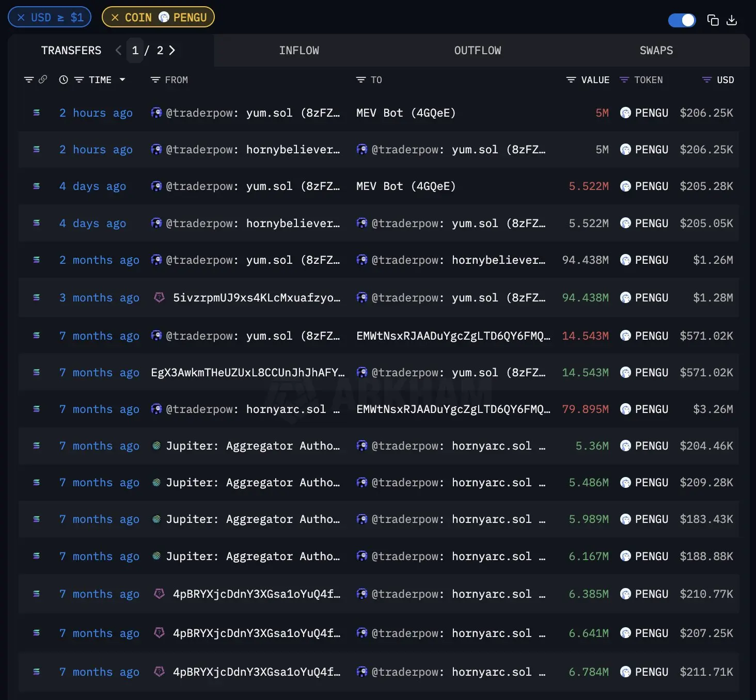This screenshot has width=756, height=700.
Task: Click the 3 months ago timestamp
Action: 99,298
